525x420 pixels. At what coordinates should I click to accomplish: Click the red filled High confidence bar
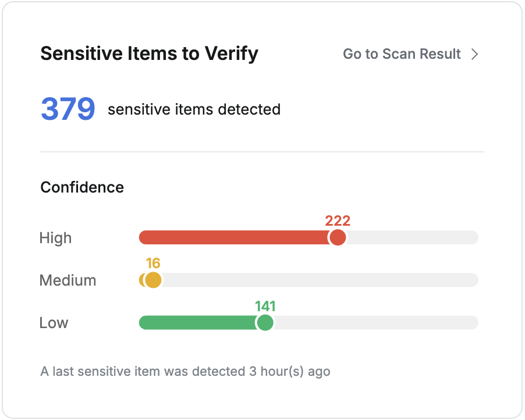point(233,237)
